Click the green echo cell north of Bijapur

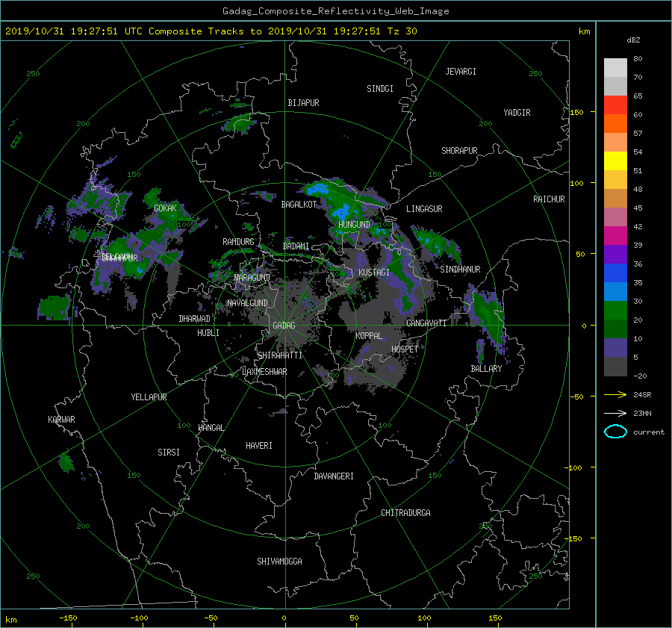click(238, 122)
